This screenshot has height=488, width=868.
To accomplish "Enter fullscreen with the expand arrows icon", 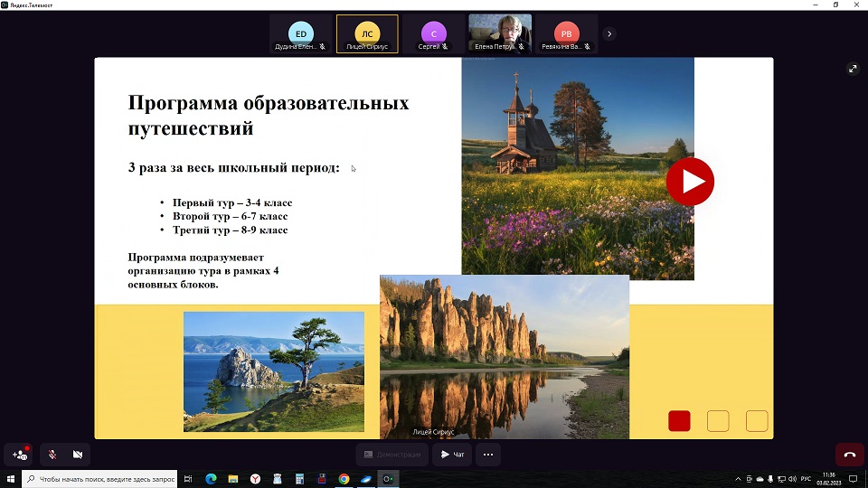I will (x=852, y=69).
